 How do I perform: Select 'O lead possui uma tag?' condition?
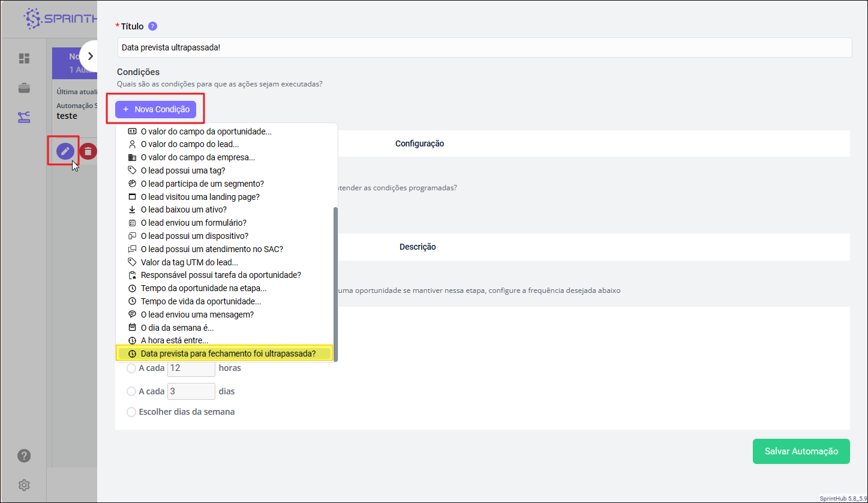(x=183, y=170)
